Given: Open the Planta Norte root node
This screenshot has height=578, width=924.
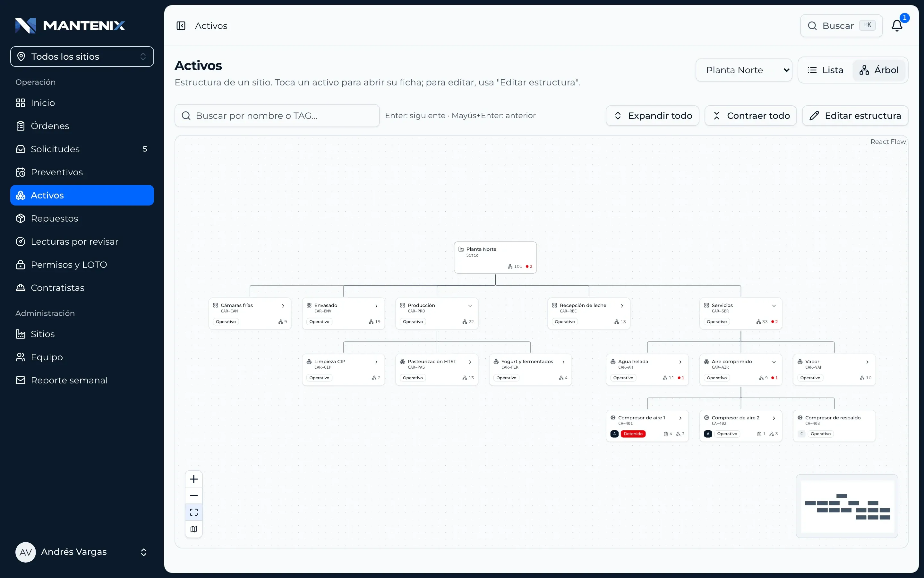Looking at the screenshot, I should pyautogui.click(x=495, y=257).
